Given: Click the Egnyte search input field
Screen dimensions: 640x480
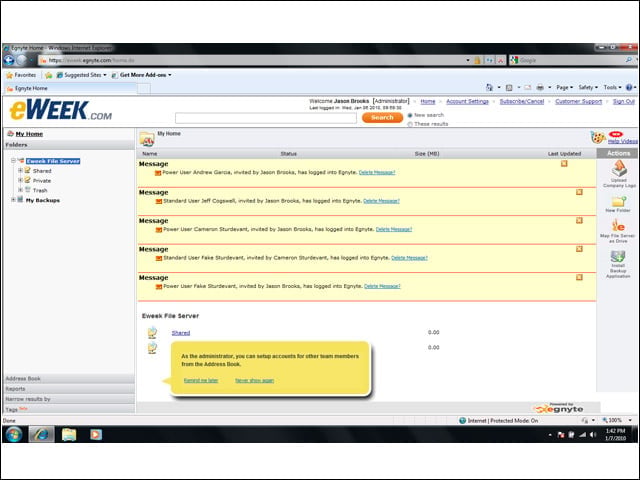Looking at the screenshot, I should (x=266, y=118).
